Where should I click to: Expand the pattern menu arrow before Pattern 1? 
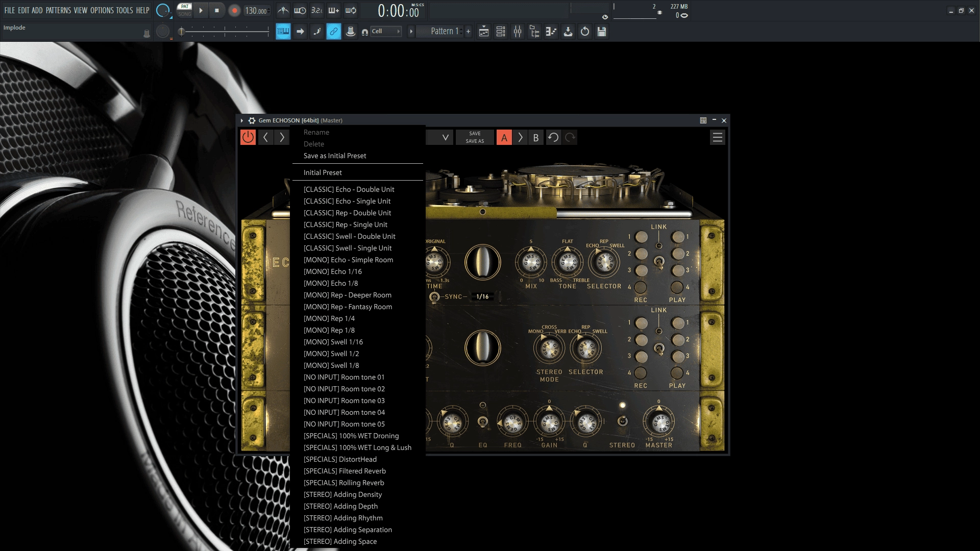(x=411, y=32)
